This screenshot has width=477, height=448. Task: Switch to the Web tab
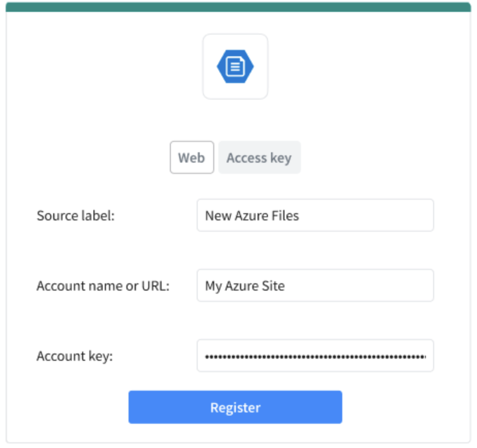point(192,157)
